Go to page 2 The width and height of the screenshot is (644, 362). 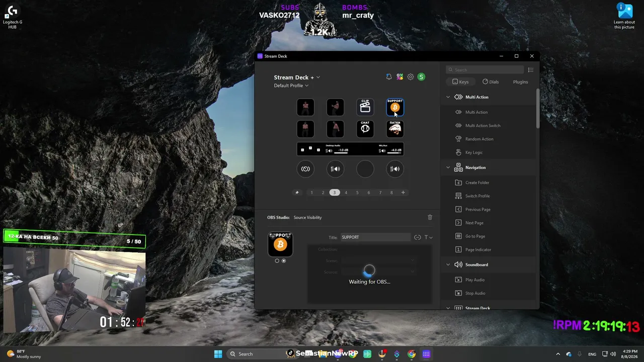pos(323,193)
